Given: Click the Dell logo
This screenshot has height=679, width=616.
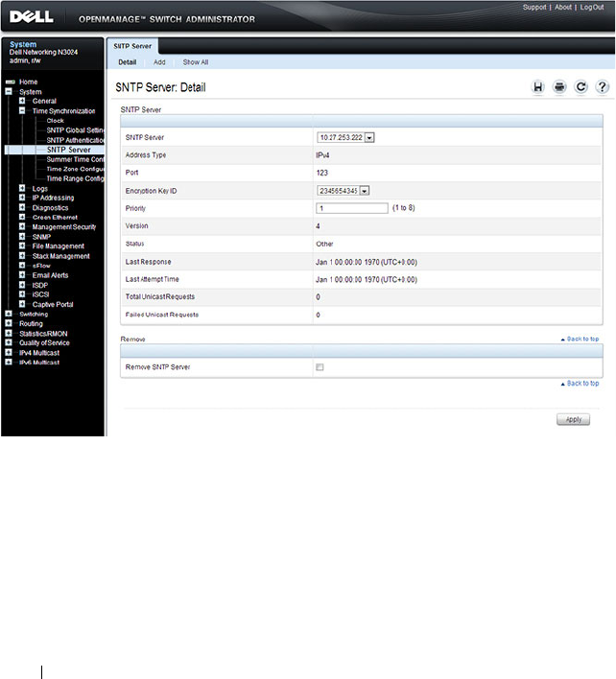Looking at the screenshot, I should tap(32, 17).
